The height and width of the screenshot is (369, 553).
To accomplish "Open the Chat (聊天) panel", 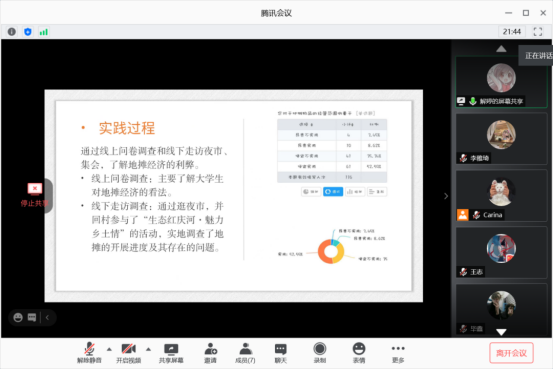I will [x=281, y=353].
